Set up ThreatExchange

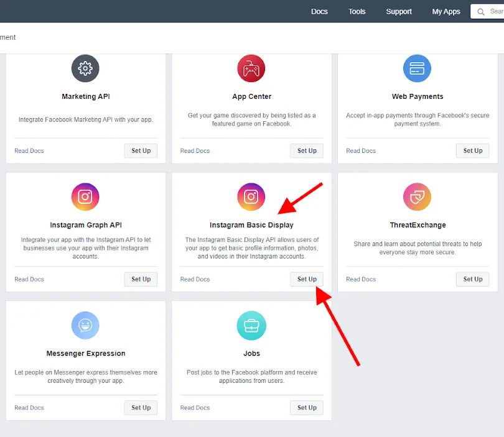coord(472,279)
